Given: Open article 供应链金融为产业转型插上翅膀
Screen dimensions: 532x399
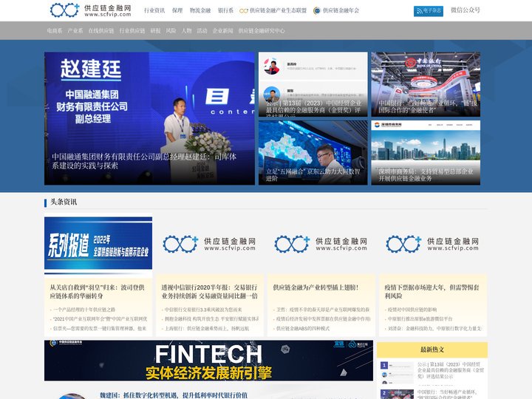Looking at the screenshot, I should [x=316, y=287].
